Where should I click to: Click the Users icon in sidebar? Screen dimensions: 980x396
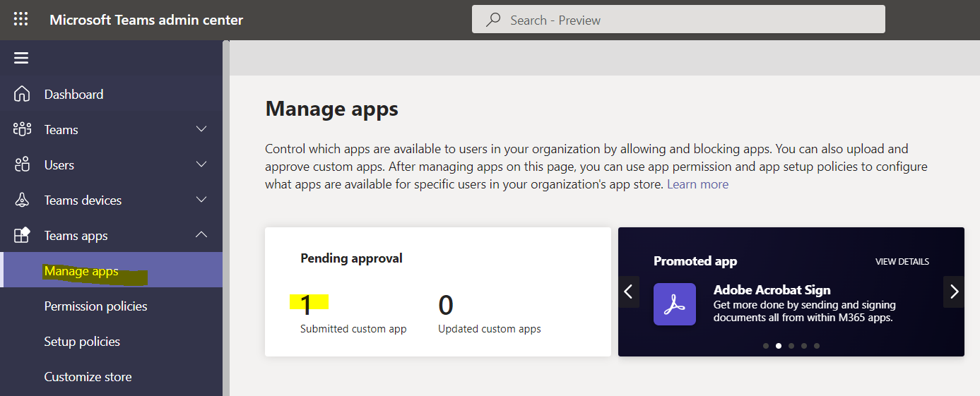[x=22, y=164]
